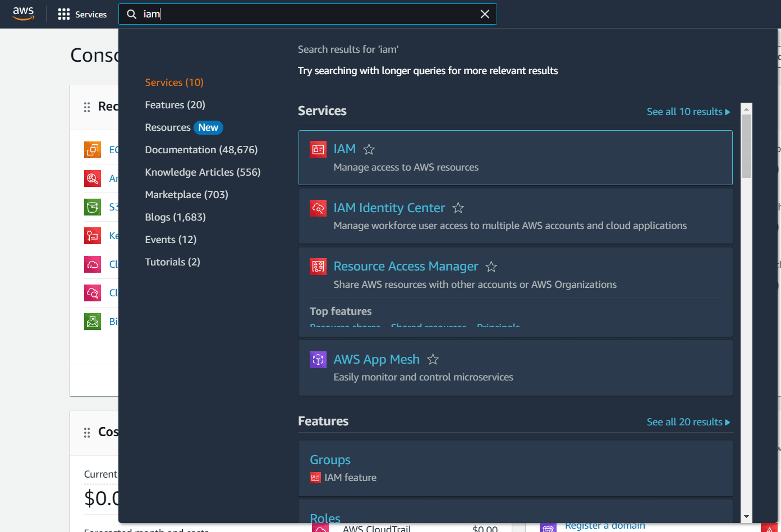Screen dimensions: 781x532
Task: Click the scrollbar down chevron
Action: (746, 516)
